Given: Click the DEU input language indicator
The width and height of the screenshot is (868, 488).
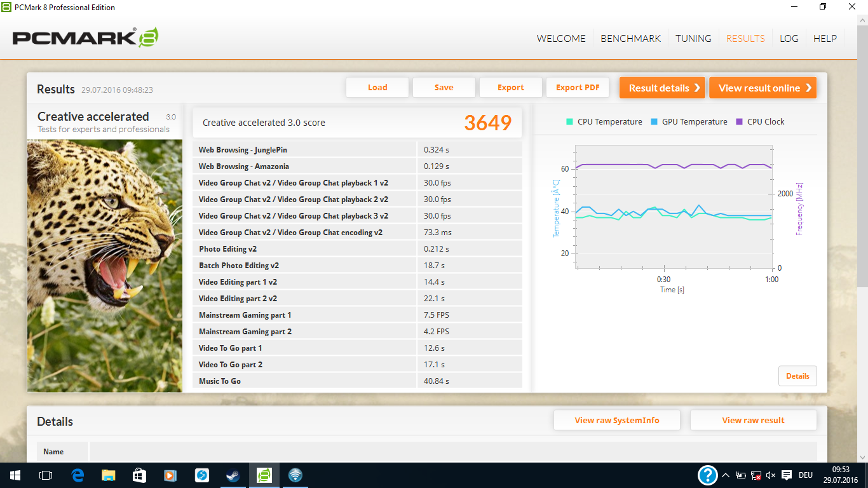Looking at the screenshot, I should [806, 475].
